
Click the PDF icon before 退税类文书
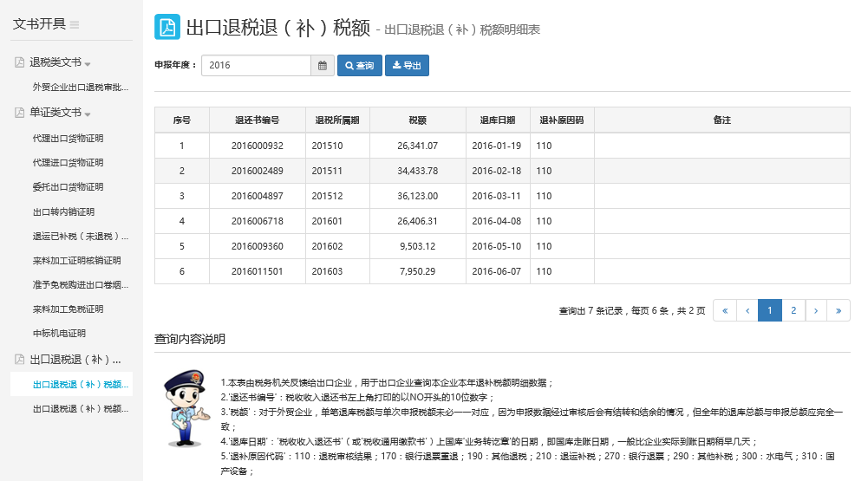(x=20, y=62)
